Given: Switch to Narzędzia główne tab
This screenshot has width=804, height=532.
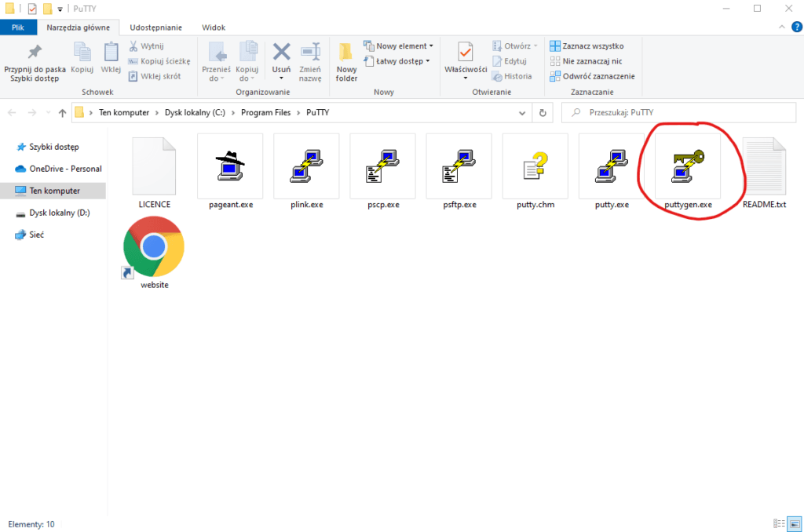Looking at the screenshot, I should (x=78, y=27).
